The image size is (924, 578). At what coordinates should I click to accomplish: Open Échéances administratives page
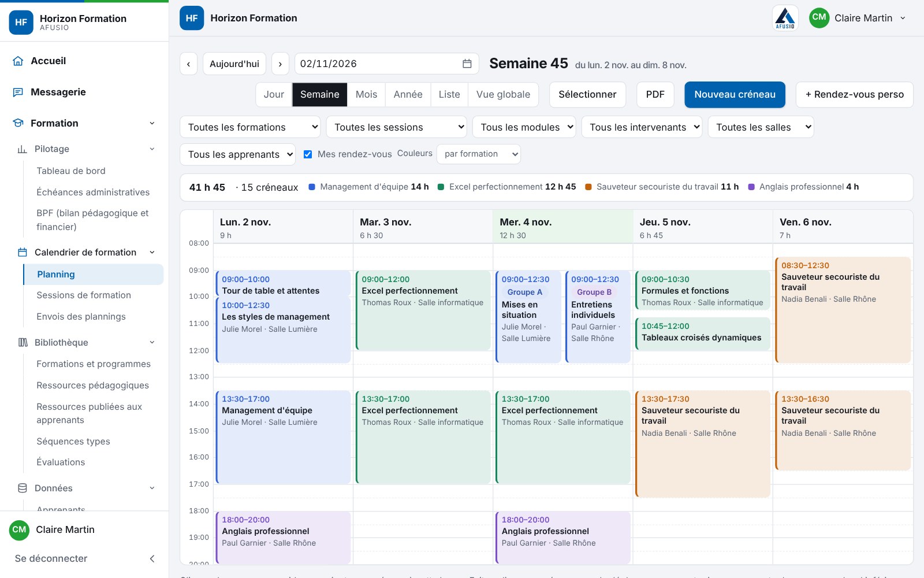pyautogui.click(x=93, y=192)
